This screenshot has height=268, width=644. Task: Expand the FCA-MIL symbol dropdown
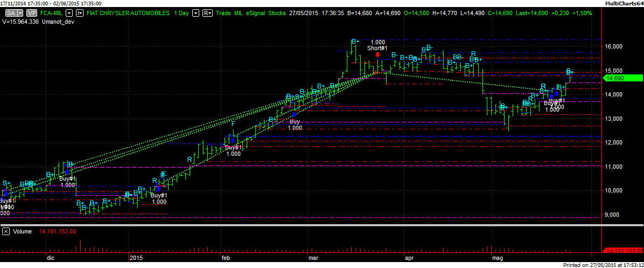[68, 12]
